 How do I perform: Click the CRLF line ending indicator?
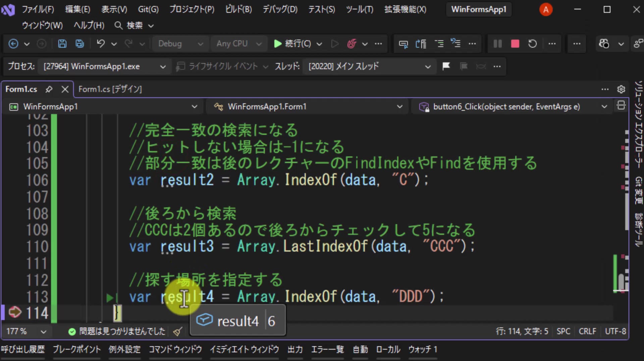click(587, 331)
